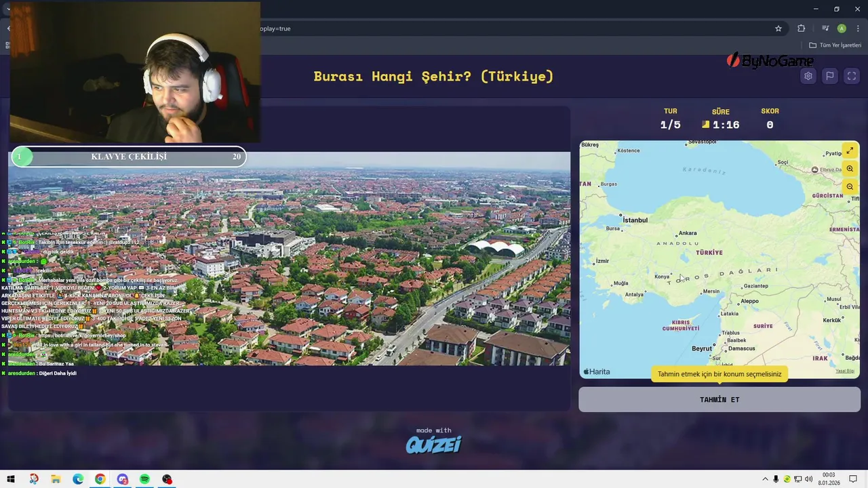Image resolution: width=868 pixels, height=488 pixels.
Task: Select Gaziantep on the map
Action: [755, 286]
